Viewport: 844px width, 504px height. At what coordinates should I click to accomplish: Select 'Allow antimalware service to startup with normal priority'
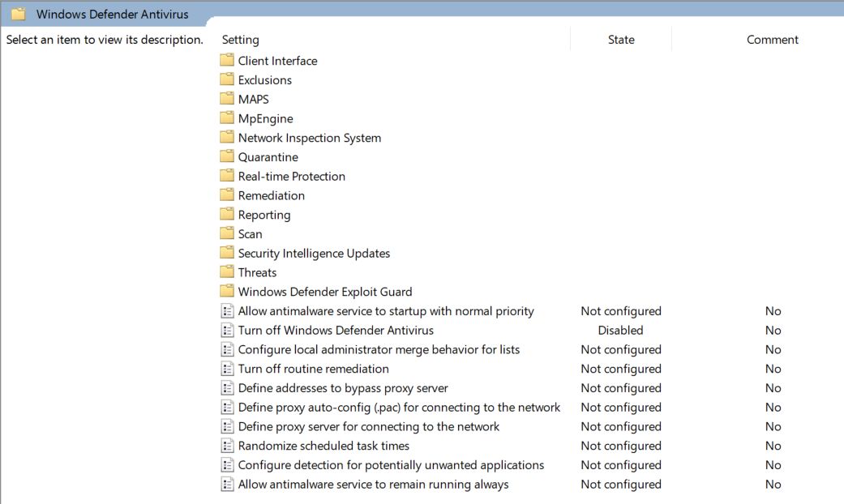click(x=386, y=311)
